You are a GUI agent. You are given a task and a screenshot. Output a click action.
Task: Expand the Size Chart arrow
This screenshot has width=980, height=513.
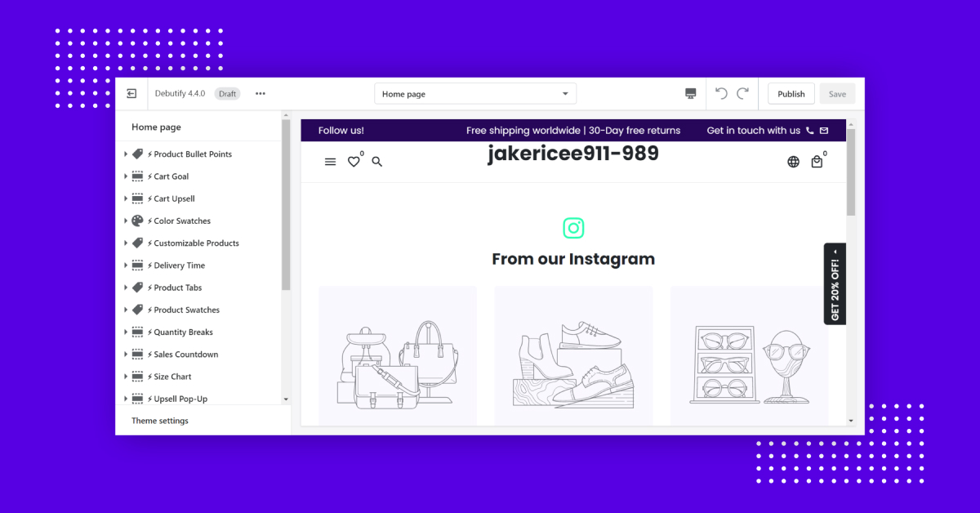(126, 377)
